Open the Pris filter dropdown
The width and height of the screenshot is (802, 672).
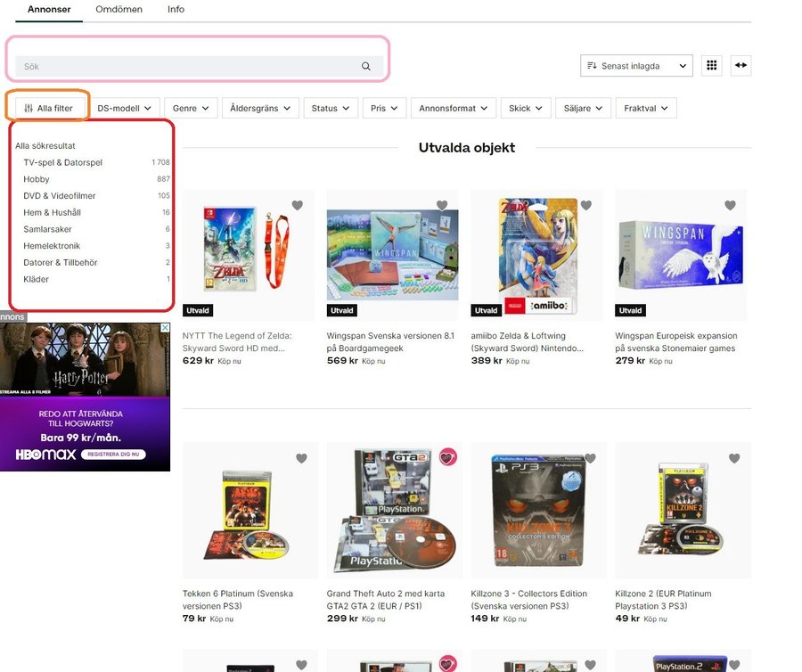pyautogui.click(x=384, y=108)
